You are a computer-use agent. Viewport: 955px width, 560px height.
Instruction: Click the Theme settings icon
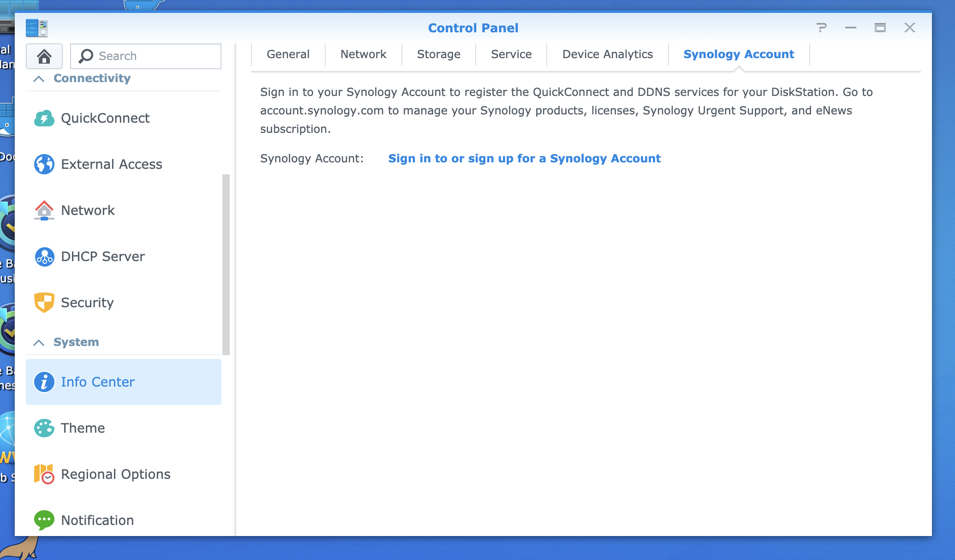[x=44, y=428]
